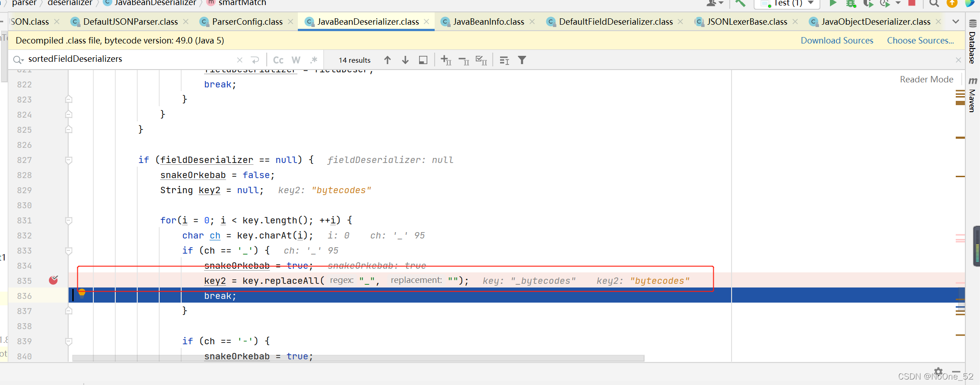Click the orange IDE update arrow icon

pyautogui.click(x=952, y=3)
